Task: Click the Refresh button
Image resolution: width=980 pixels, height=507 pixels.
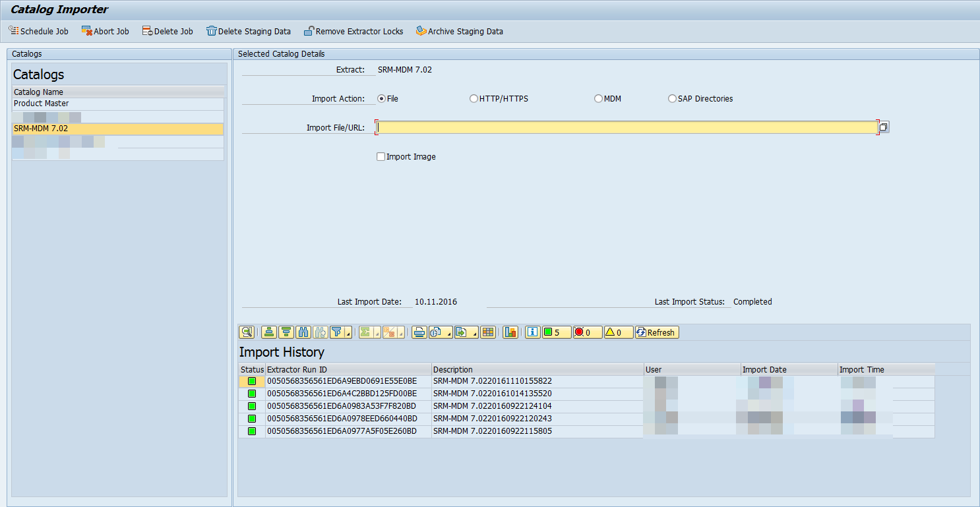Action: [657, 332]
